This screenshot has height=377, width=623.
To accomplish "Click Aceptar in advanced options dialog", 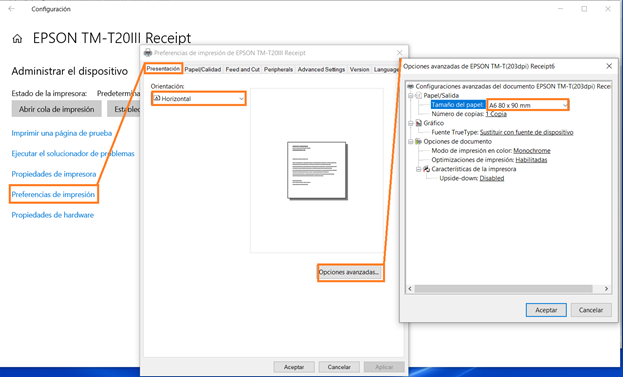I will [x=546, y=310].
